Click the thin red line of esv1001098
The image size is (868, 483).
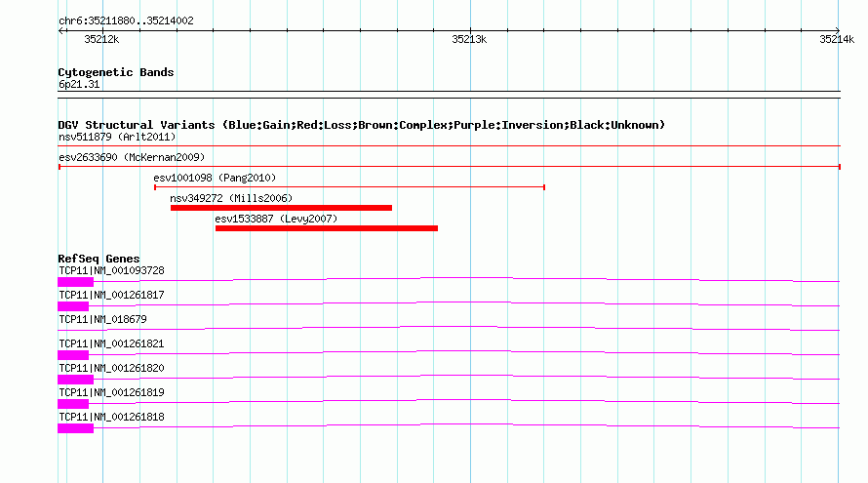click(349, 187)
